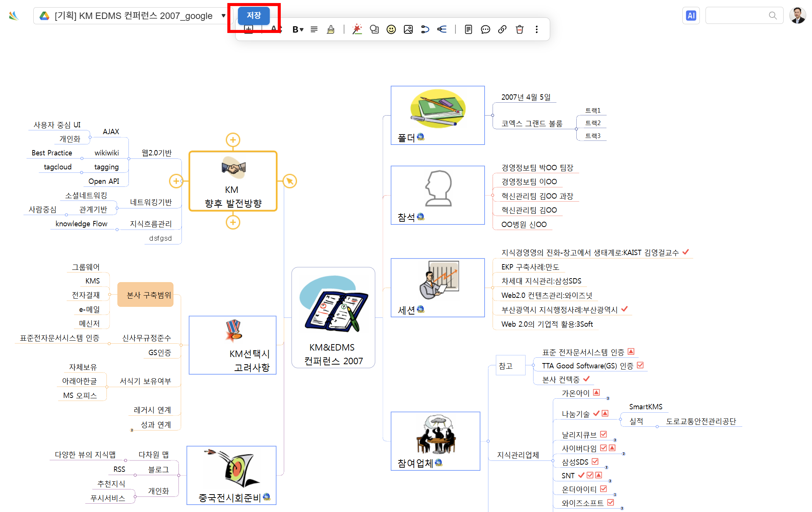Open the document title dropdown arrow
Viewport: 812px width, 512px height.
224,16
